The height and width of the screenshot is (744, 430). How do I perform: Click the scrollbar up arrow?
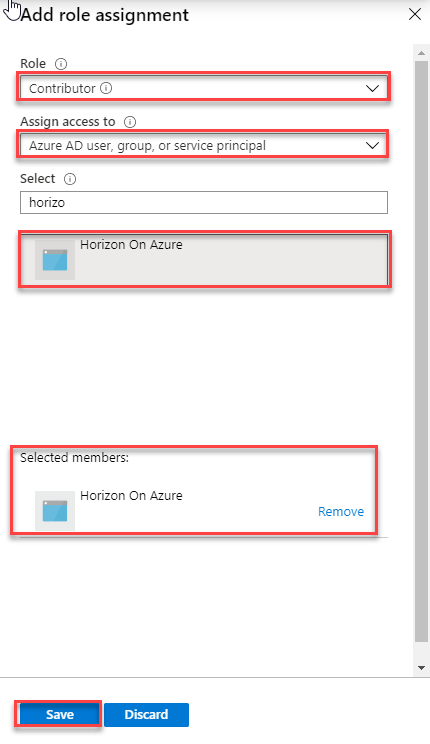point(421,53)
